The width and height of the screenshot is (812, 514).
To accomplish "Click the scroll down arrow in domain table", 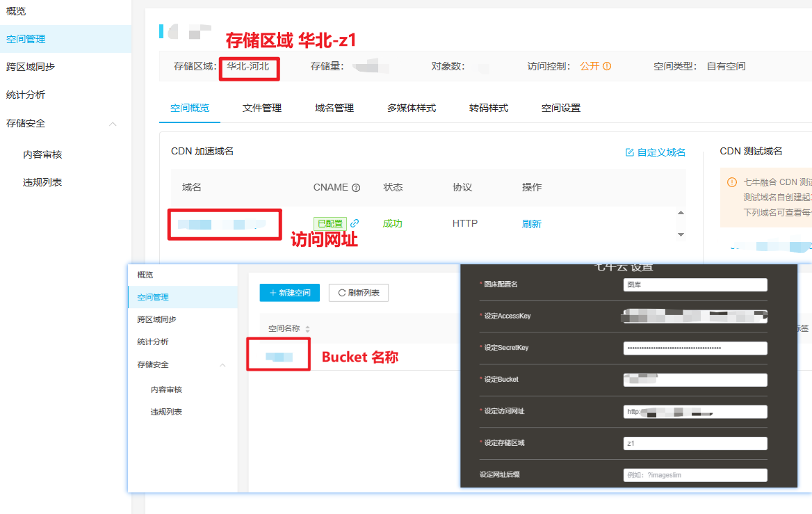I will (x=681, y=235).
